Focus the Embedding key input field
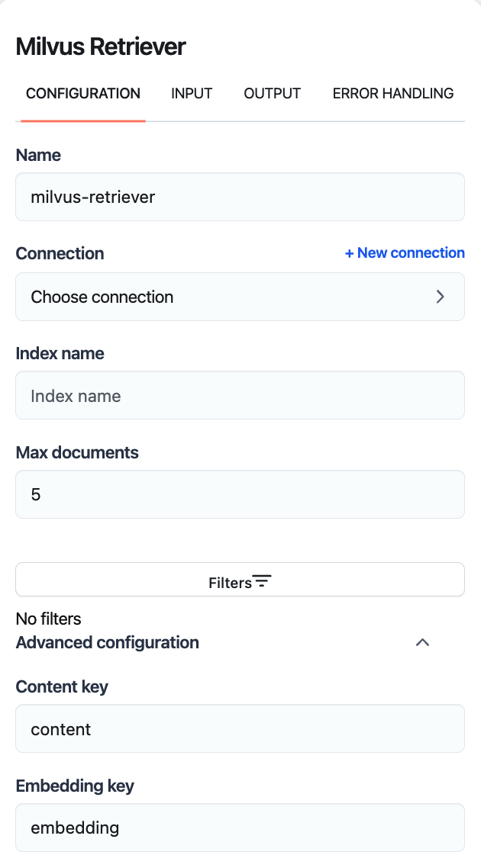 240,828
